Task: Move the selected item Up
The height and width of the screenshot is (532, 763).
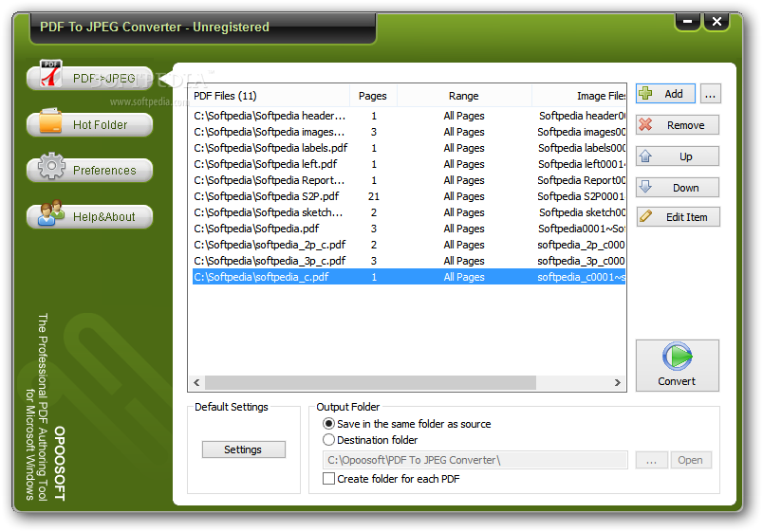Action: point(678,156)
